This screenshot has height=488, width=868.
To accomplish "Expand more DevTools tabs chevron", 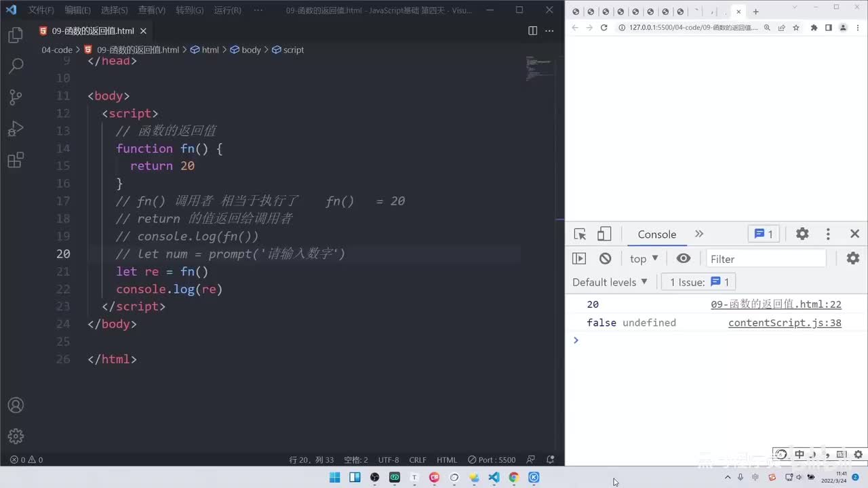I will (x=699, y=234).
